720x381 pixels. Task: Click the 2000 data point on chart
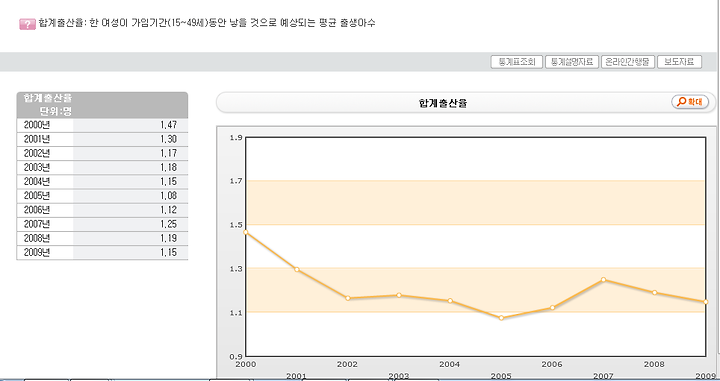click(x=246, y=232)
